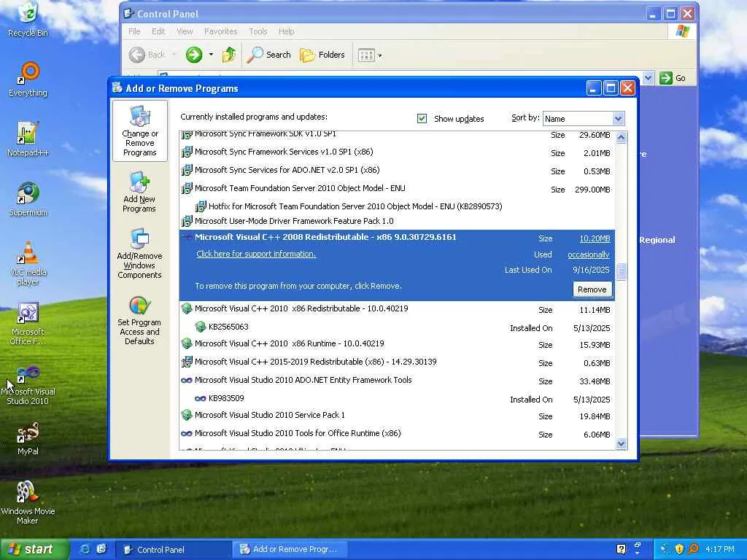Click the security shield tray icon
This screenshot has height=560, width=747.
(679, 549)
